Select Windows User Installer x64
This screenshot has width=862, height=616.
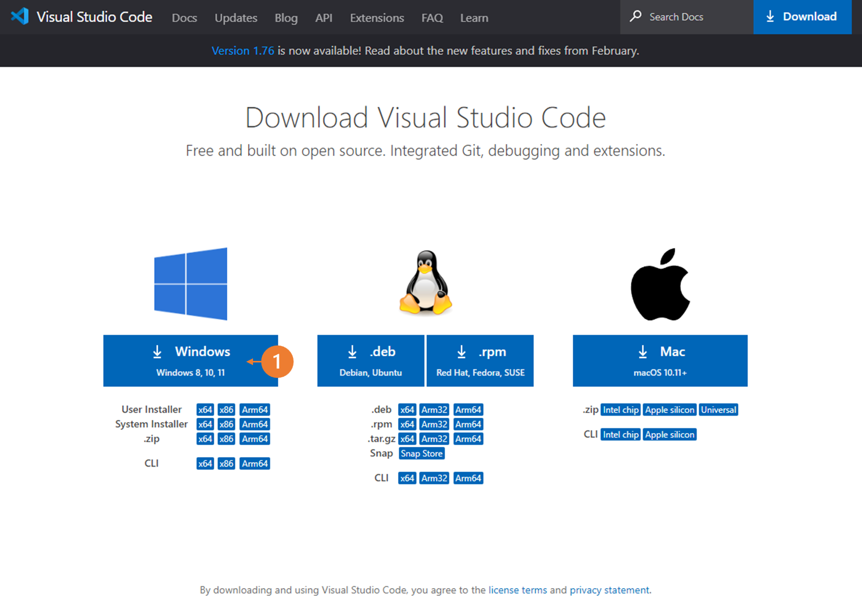[205, 410]
